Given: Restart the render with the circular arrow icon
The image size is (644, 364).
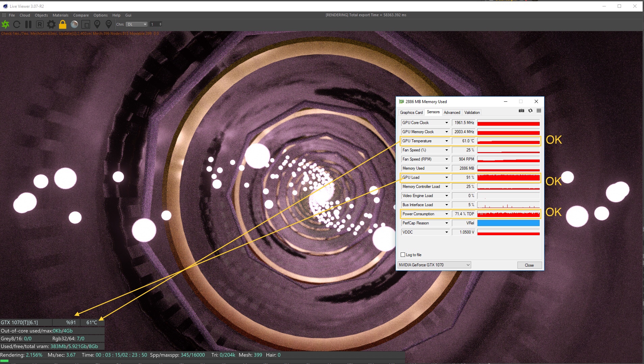Looking at the screenshot, I should 17,24.
